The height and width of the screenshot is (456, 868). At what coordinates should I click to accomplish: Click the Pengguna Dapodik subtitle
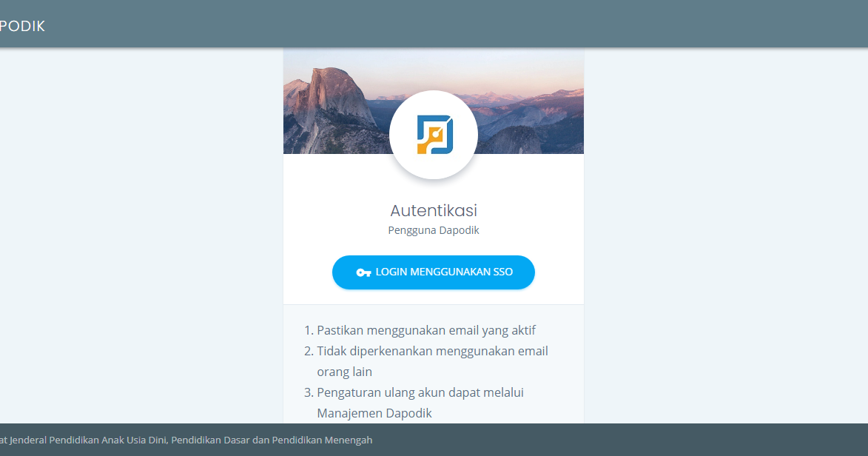434,230
